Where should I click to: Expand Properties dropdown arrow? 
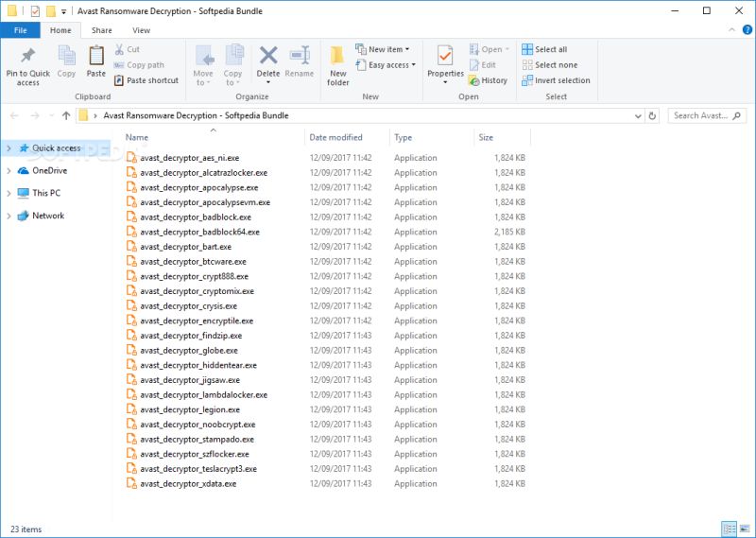coord(445,82)
